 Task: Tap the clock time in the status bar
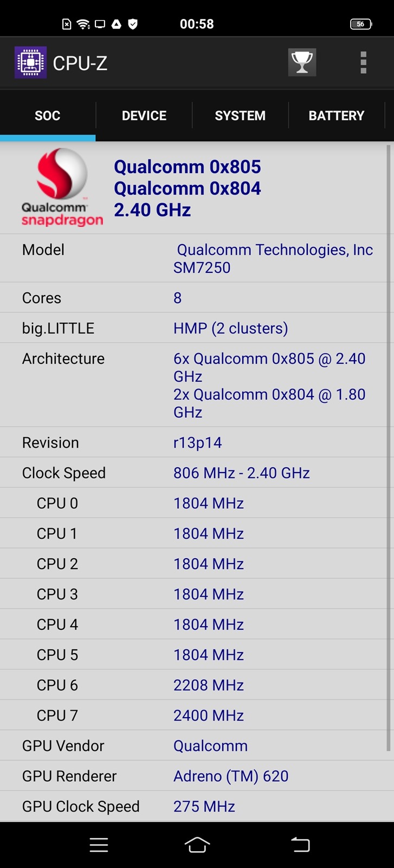click(x=197, y=24)
